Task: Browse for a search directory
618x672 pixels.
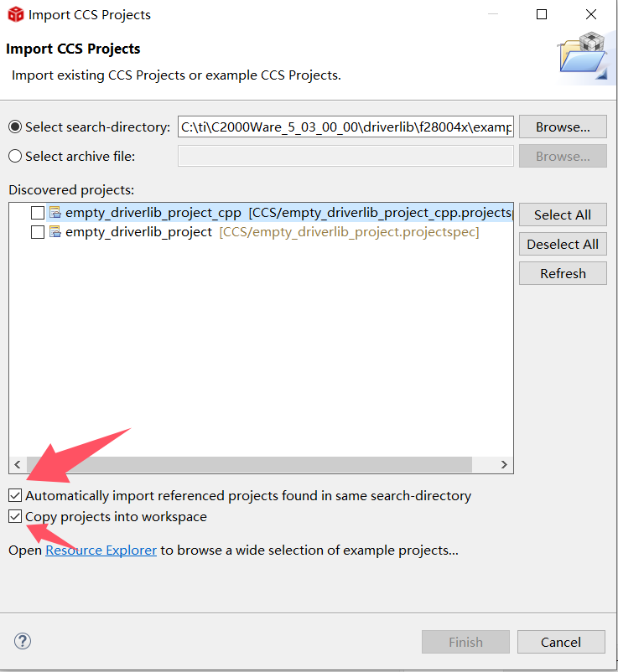Action: coord(563,127)
